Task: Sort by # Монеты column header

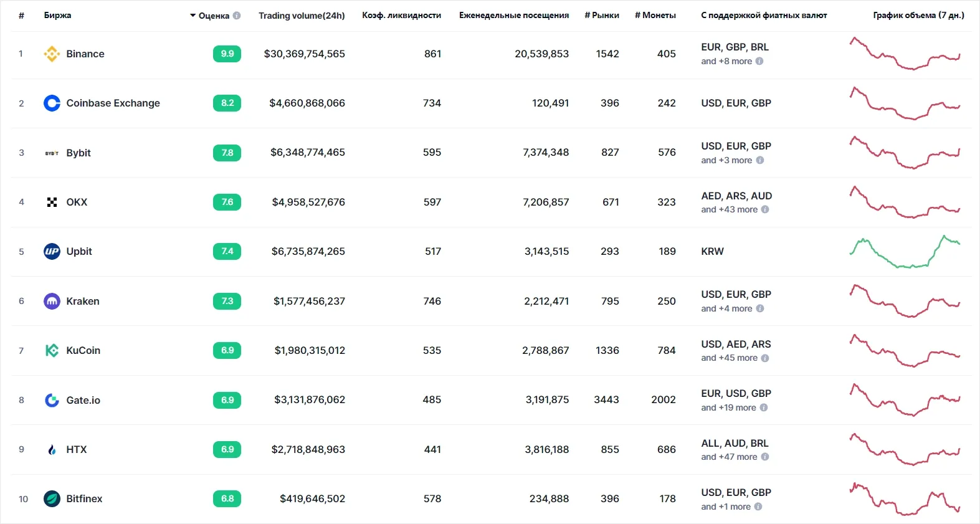Action: point(655,16)
